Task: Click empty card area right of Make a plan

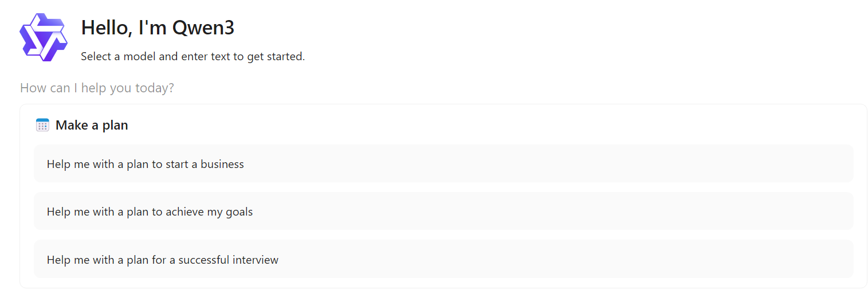Action: pos(493,125)
